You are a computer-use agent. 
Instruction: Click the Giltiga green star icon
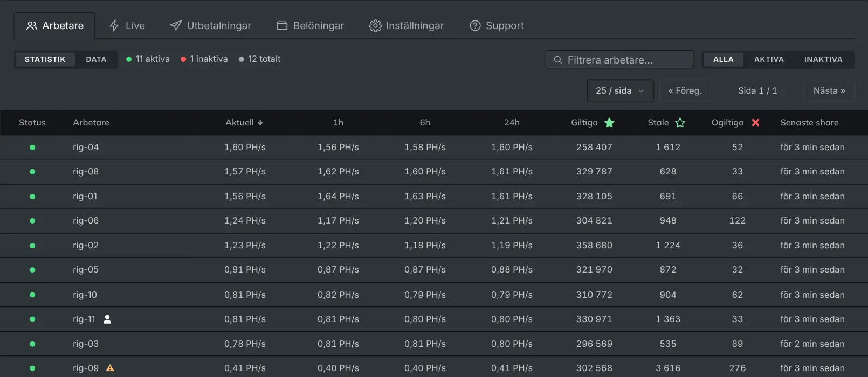[x=609, y=123]
